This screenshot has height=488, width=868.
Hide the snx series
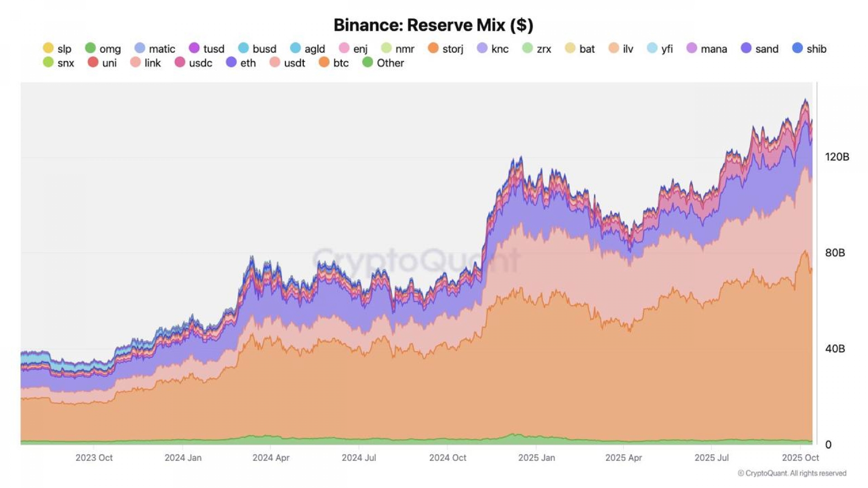coord(59,63)
